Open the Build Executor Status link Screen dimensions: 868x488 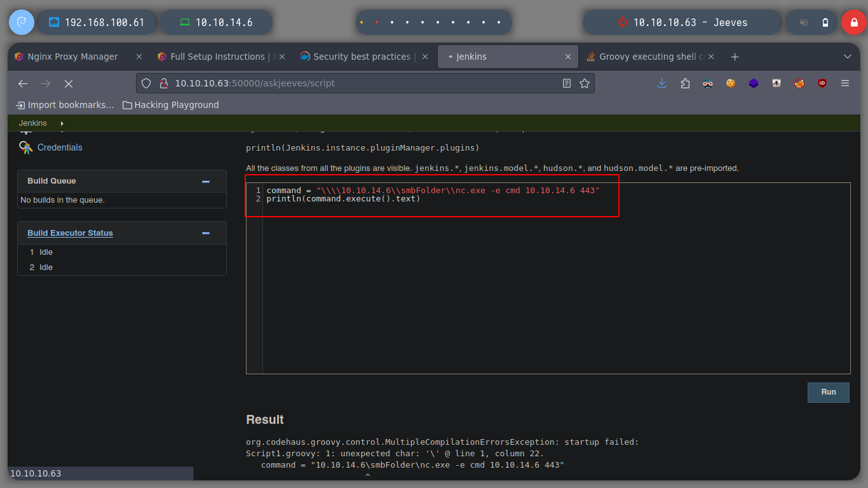click(x=70, y=233)
